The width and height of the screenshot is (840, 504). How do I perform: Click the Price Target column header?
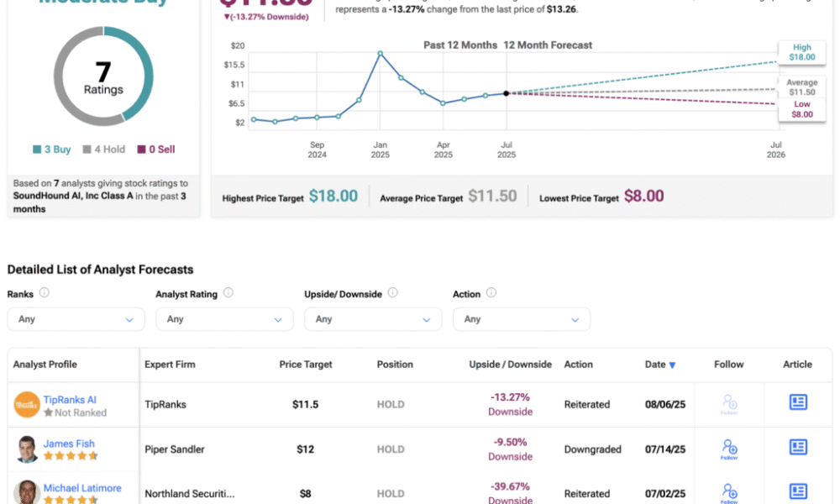(x=306, y=365)
